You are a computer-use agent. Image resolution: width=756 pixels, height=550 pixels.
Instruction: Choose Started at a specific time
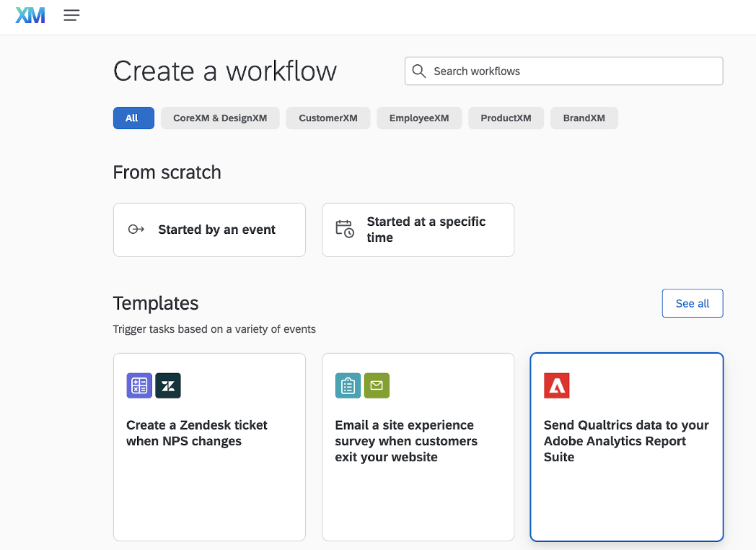coord(418,230)
